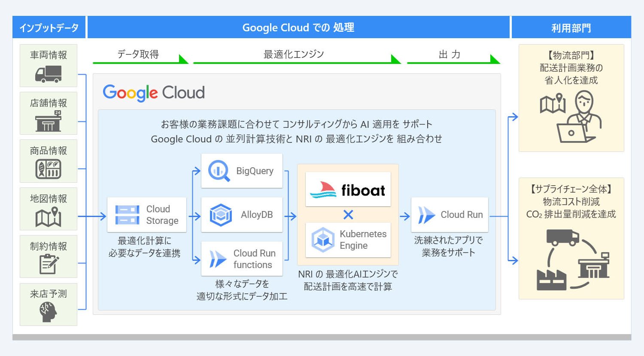The image size is (644, 356).
Task: Select the Google Cloud での 処理 header
Action: (x=298, y=27)
